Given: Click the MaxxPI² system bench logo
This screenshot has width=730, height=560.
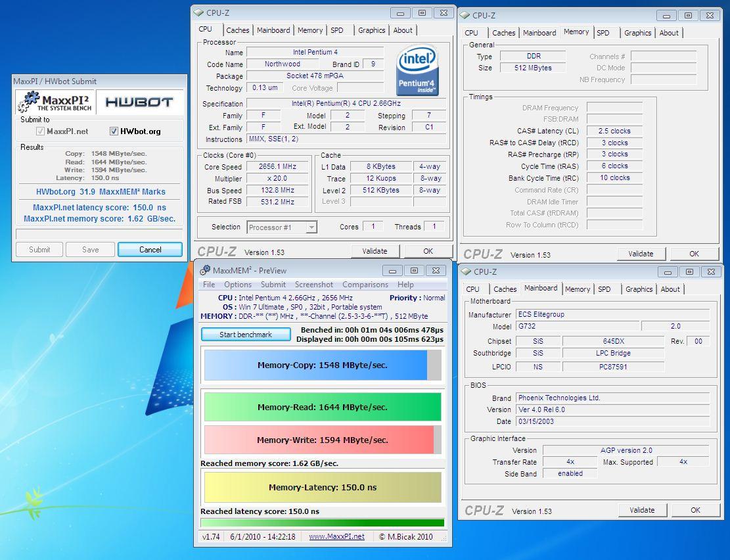Looking at the screenshot, I should click(55, 102).
